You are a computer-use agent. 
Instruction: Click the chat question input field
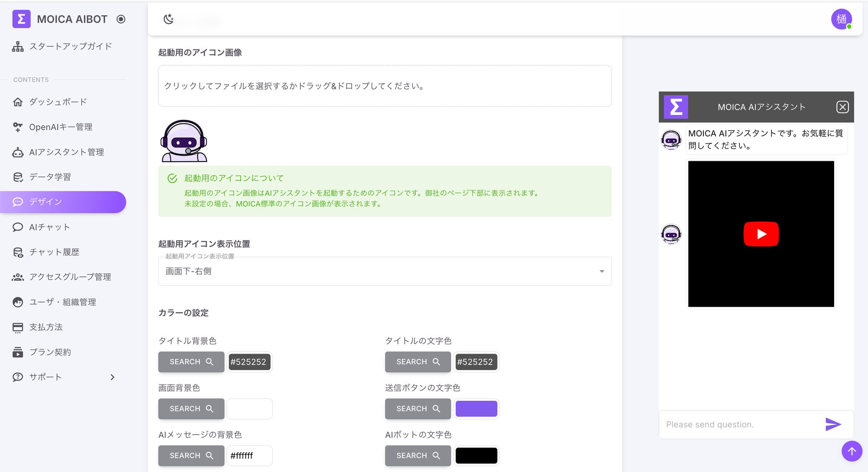(x=739, y=424)
